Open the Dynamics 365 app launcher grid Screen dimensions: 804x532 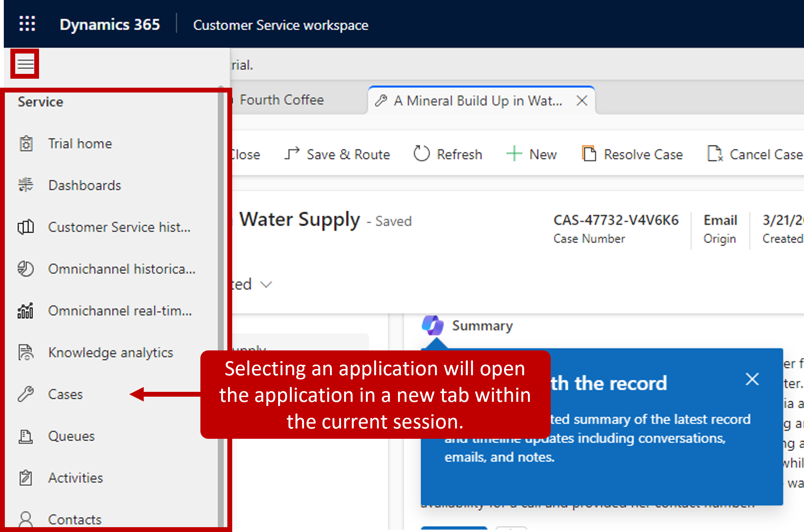27,24
